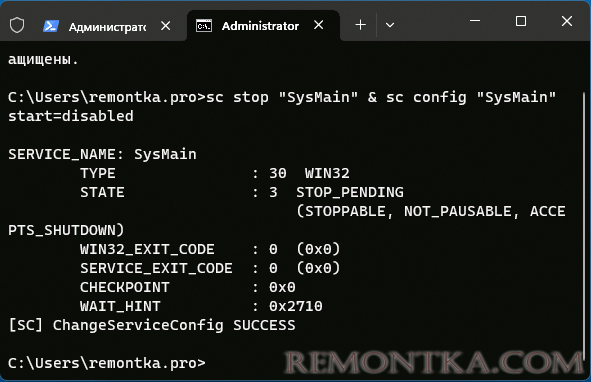This screenshot has width=591, height=382.
Task: Click the shield icon in the title bar
Action: click(x=17, y=26)
